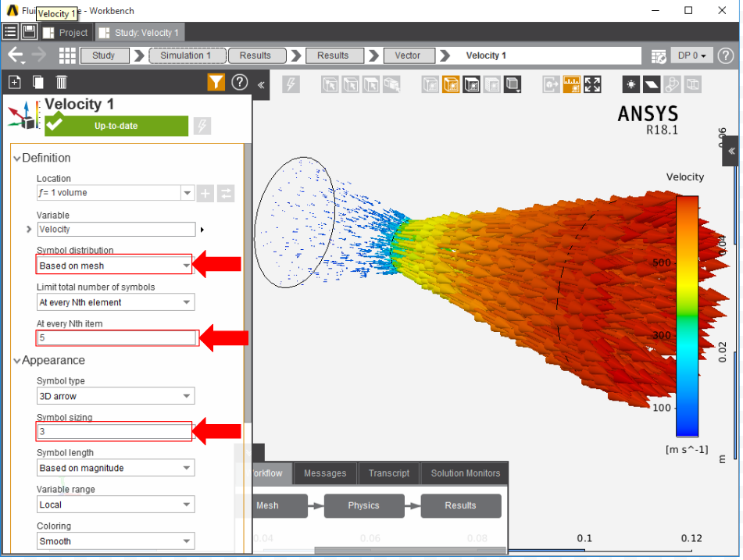Switch to the Project tab

coord(66,33)
